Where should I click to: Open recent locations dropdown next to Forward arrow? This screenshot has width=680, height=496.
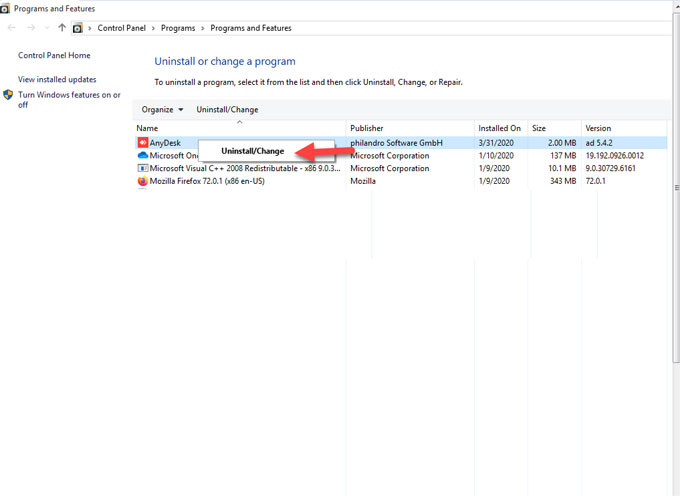point(46,28)
